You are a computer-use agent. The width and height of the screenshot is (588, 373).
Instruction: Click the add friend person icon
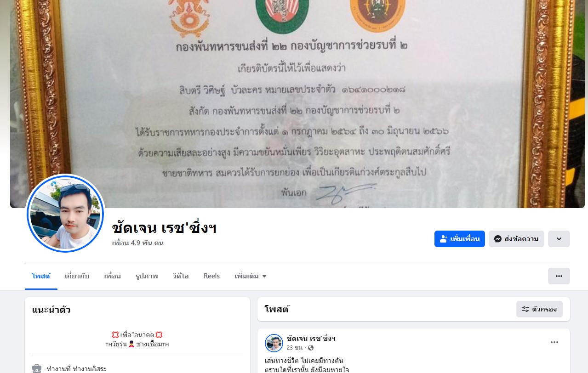click(444, 239)
